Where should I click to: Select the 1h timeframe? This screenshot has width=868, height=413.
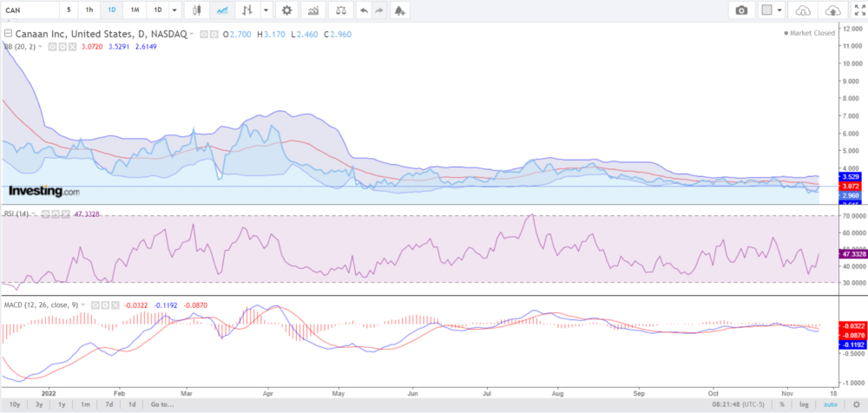coord(89,10)
